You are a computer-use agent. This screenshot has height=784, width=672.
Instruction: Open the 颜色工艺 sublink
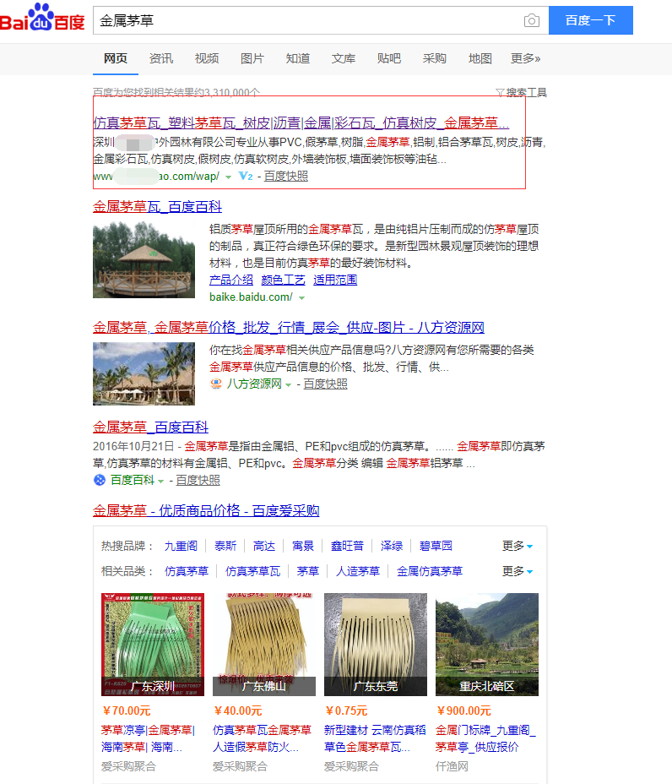click(284, 280)
